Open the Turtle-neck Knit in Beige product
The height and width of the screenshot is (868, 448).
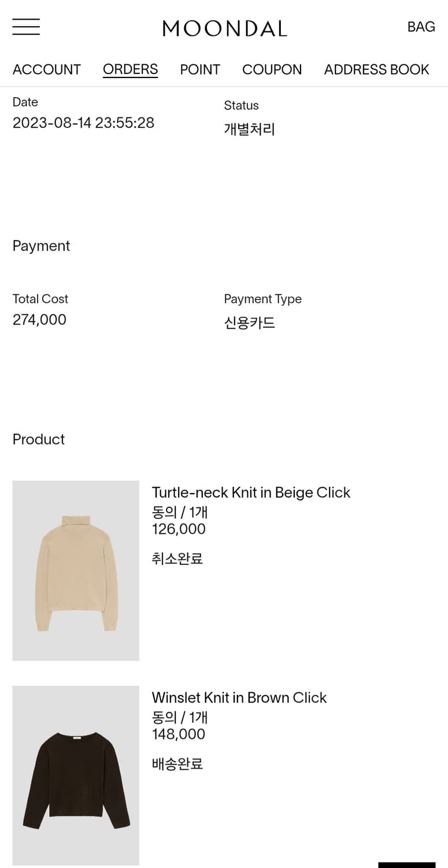click(x=251, y=492)
